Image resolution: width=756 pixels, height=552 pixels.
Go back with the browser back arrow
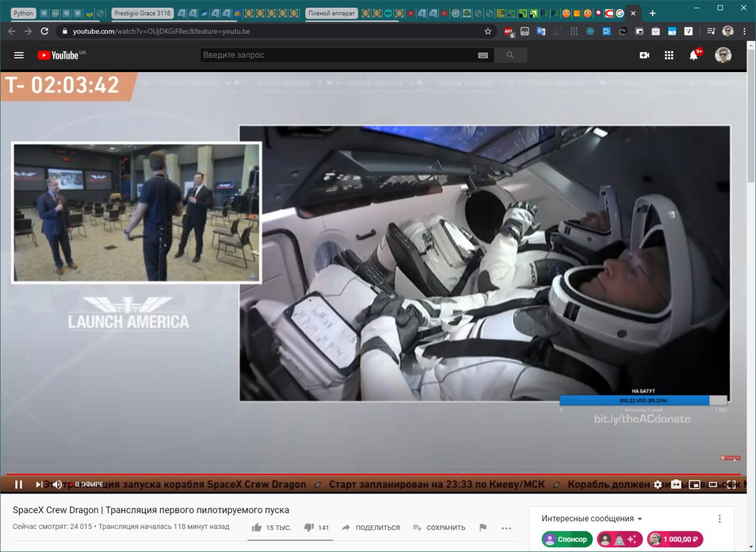(11, 31)
